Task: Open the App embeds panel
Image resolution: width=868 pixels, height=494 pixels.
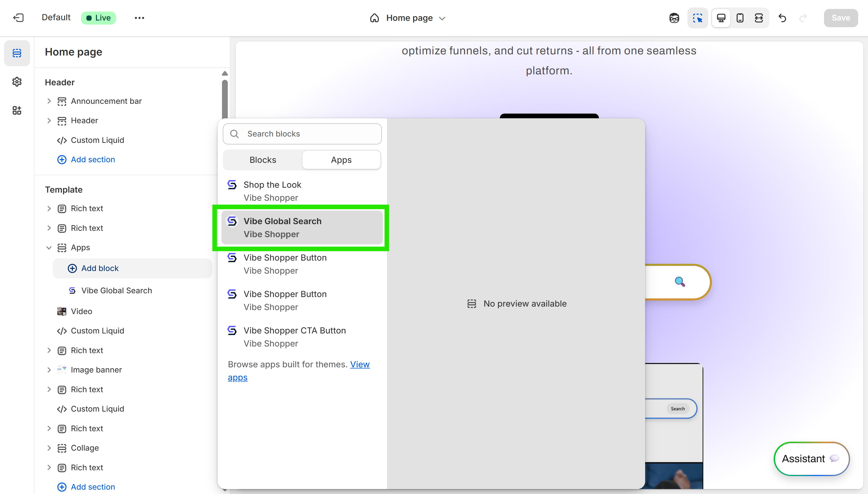Action: [x=17, y=110]
